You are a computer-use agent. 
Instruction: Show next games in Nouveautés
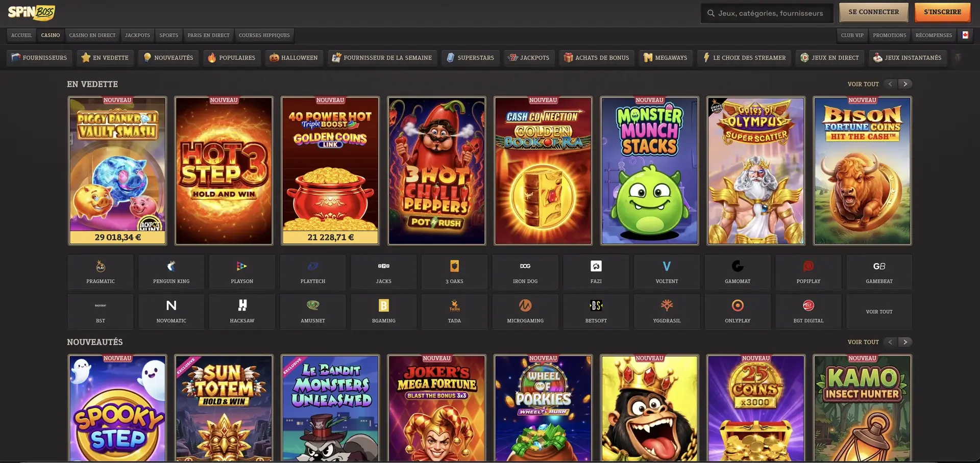[905, 342]
